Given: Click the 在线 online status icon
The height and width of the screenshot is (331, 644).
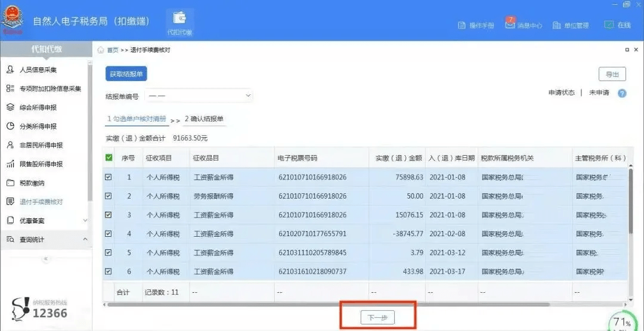Looking at the screenshot, I should (x=609, y=25).
